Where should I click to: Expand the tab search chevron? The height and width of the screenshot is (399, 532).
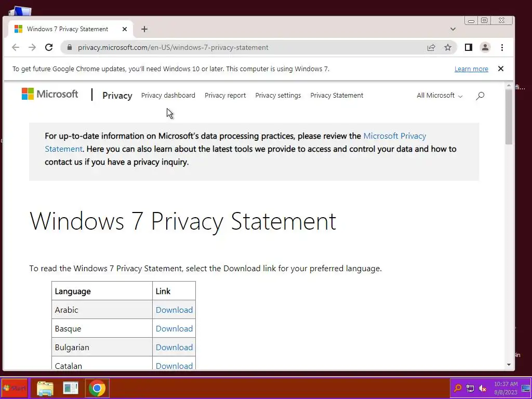tap(453, 29)
